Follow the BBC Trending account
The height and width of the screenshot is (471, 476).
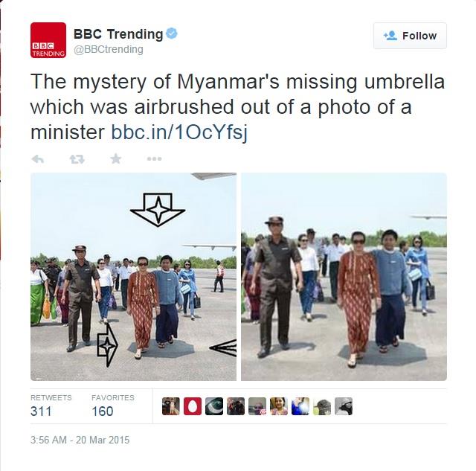click(410, 36)
